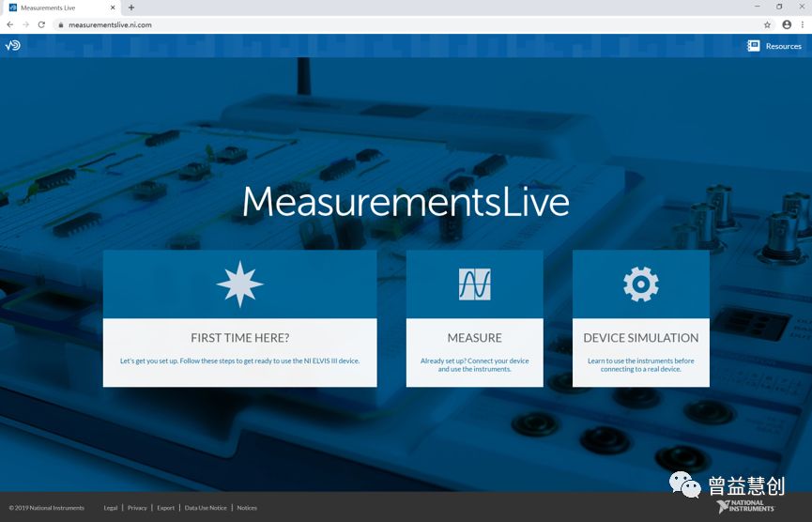Click the © 2019 National Instruments text
Viewport: 812px width, 522px height.
pos(46,508)
